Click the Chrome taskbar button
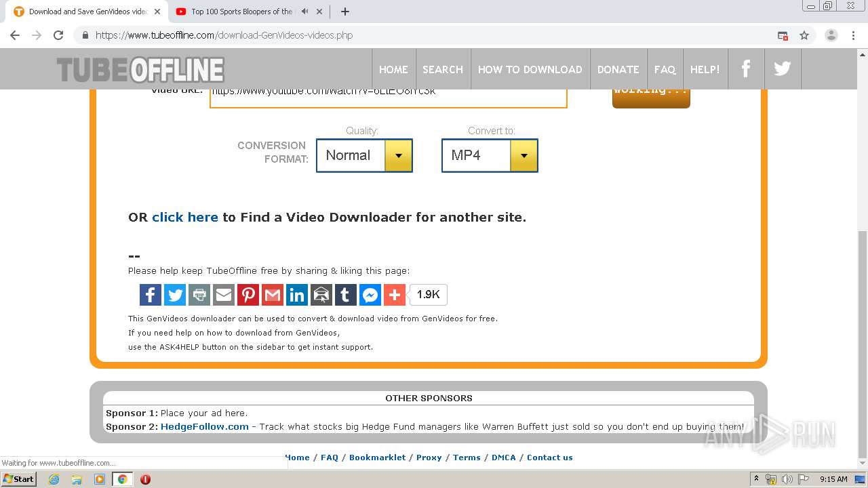The width and height of the screenshot is (868, 488). point(122,479)
